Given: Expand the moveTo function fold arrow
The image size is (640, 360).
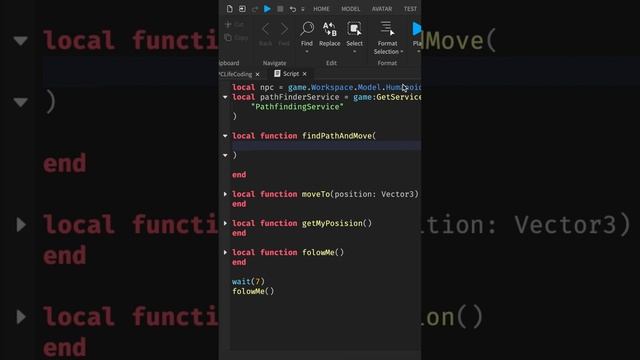Looking at the screenshot, I should [225, 194].
